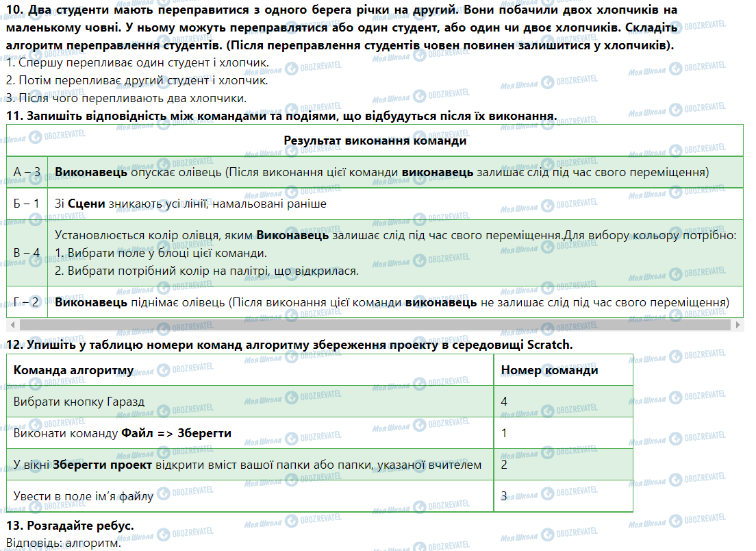Click the 'Увести в поле ім'я файлу' row

coord(83,496)
